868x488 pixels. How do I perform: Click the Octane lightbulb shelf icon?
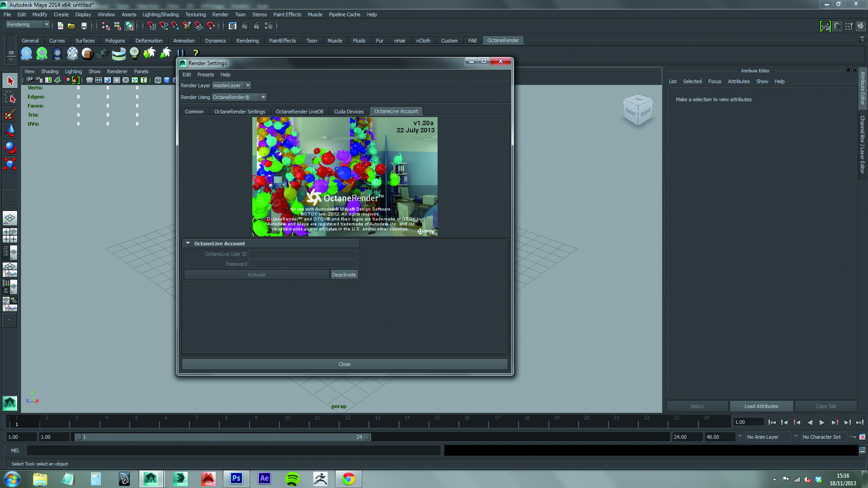[134, 53]
